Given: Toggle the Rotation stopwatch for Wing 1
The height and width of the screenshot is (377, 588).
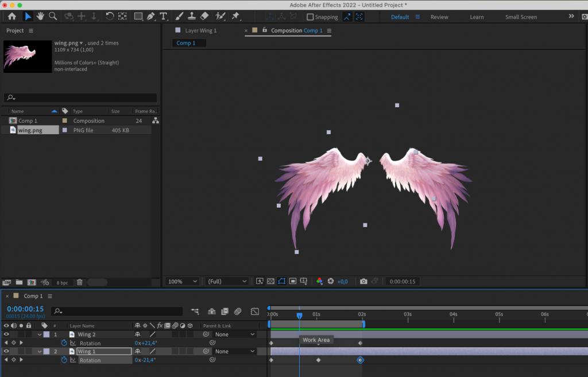Looking at the screenshot, I should tap(63, 360).
